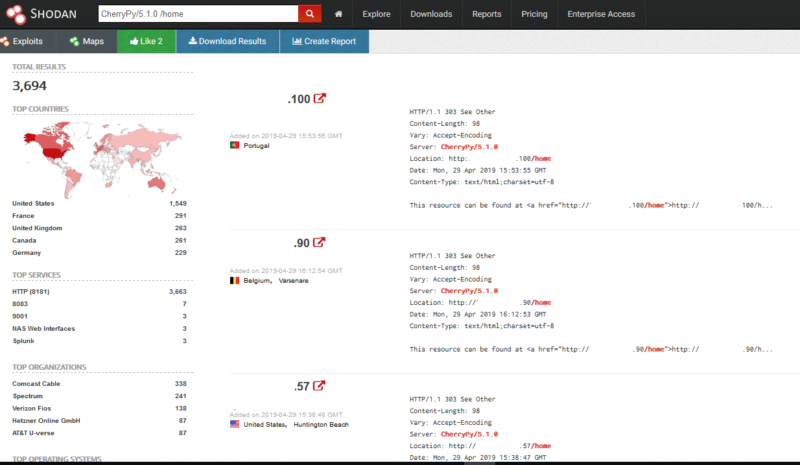Image resolution: width=800 pixels, height=465 pixels.
Task: Go to the home icon in navbar
Action: point(338,14)
